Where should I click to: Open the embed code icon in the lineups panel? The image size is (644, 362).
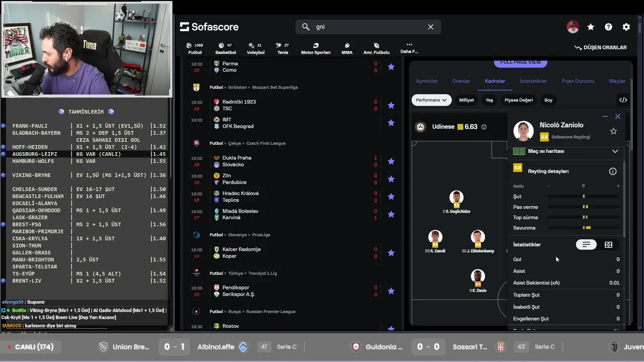click(623, 100)
